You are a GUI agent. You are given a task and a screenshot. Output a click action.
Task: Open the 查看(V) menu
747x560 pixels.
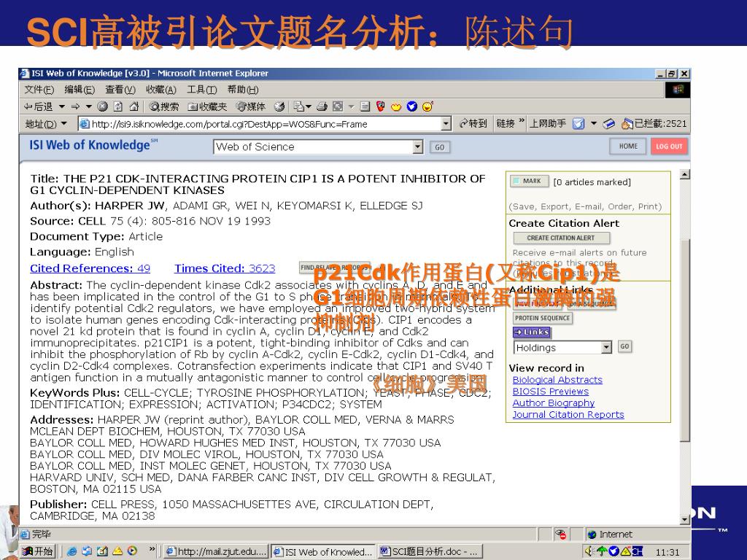point(120,90)
